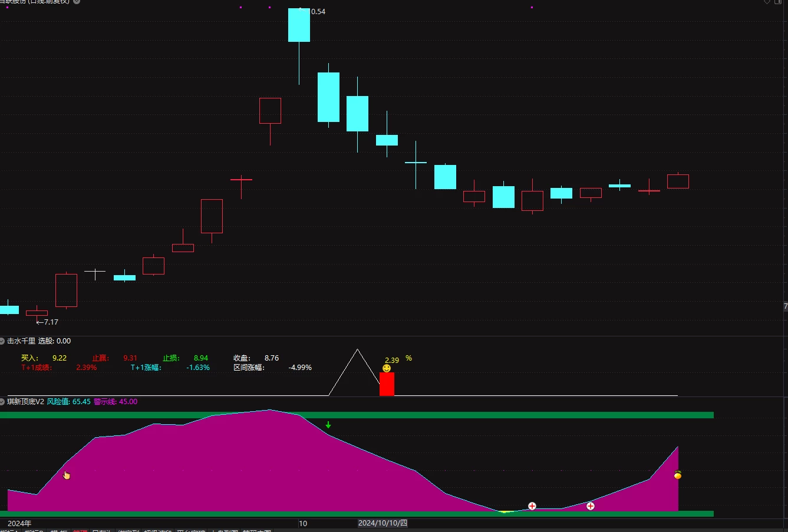This screenshot has height=532, width=788.
Task: Click the second red plus circle marker
Action: [x=591, y=506]
